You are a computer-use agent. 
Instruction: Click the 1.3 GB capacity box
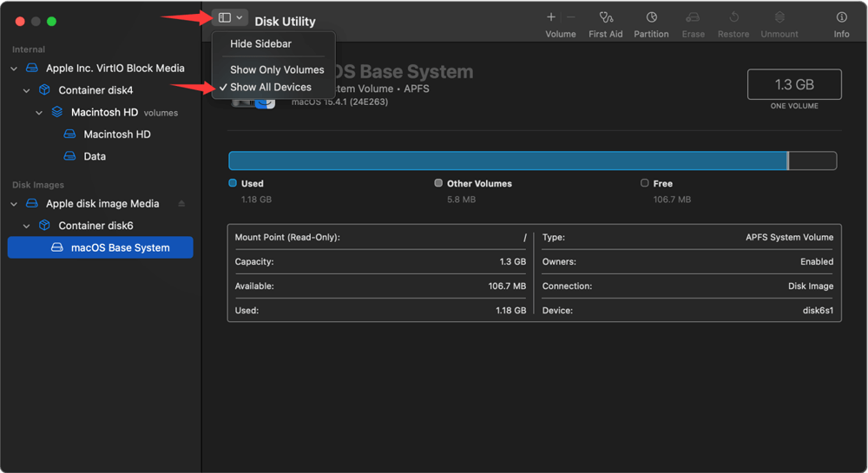coord(794,84)
